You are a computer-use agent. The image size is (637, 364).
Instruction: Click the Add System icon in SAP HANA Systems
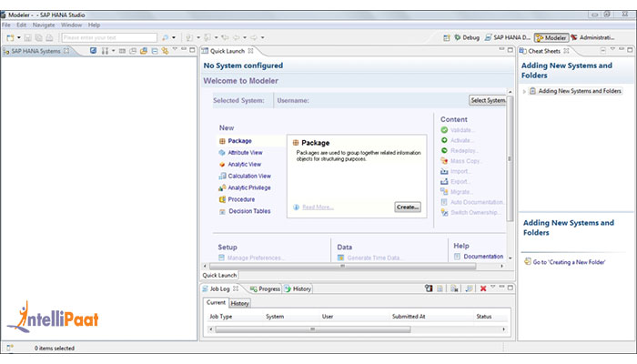click(93, 51)
